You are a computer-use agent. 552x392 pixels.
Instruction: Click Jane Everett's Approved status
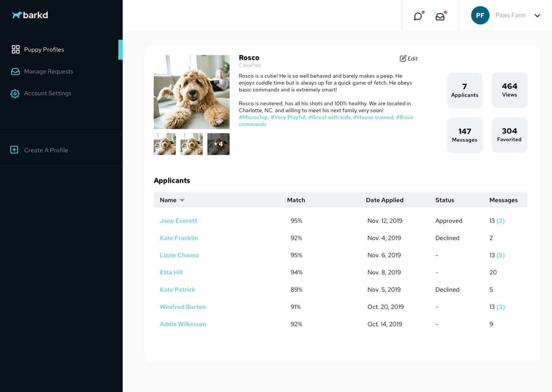[449, 221]
